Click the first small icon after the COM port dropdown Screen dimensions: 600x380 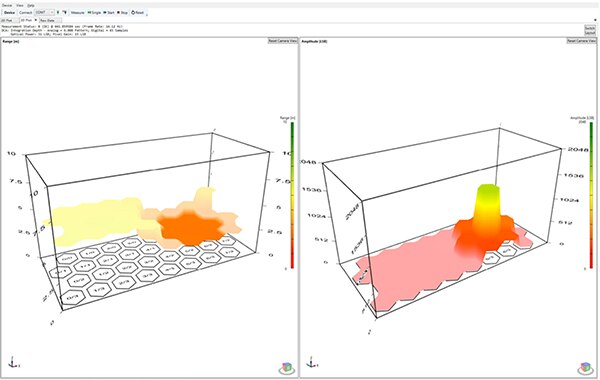tap(58, 12)
